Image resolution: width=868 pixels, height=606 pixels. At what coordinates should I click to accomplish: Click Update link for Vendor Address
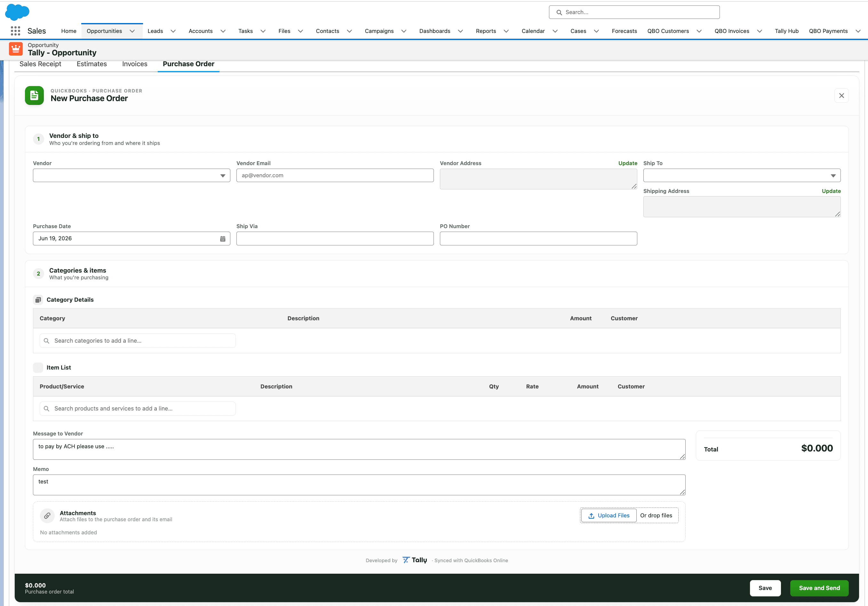(x=627, y=163)
